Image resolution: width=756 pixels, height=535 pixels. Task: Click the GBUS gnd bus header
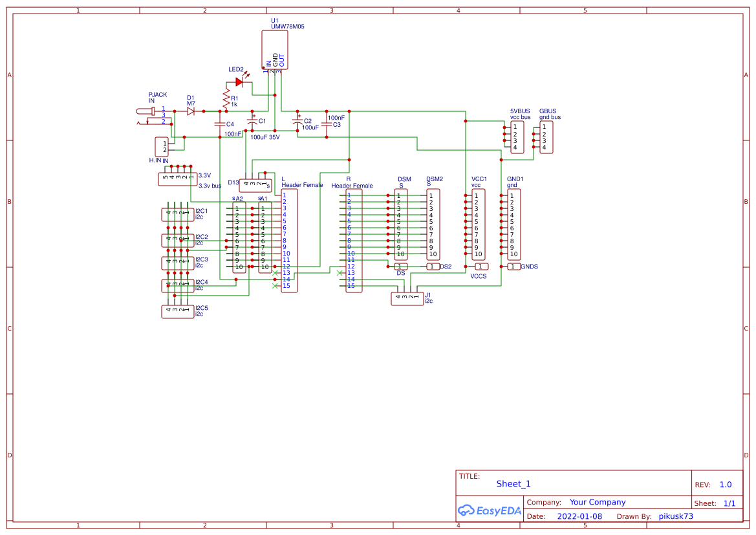(546, 138)
